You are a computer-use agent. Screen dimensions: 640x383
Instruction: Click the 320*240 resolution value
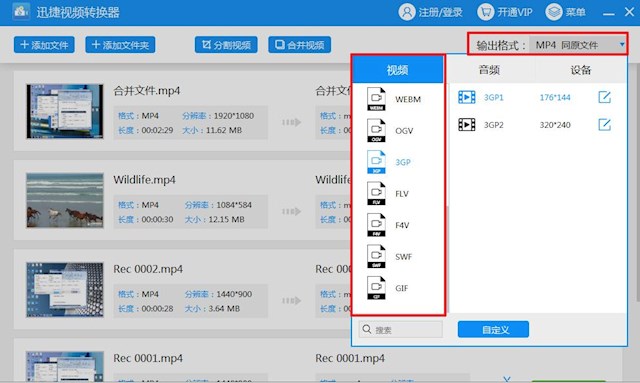click(555, 125)
